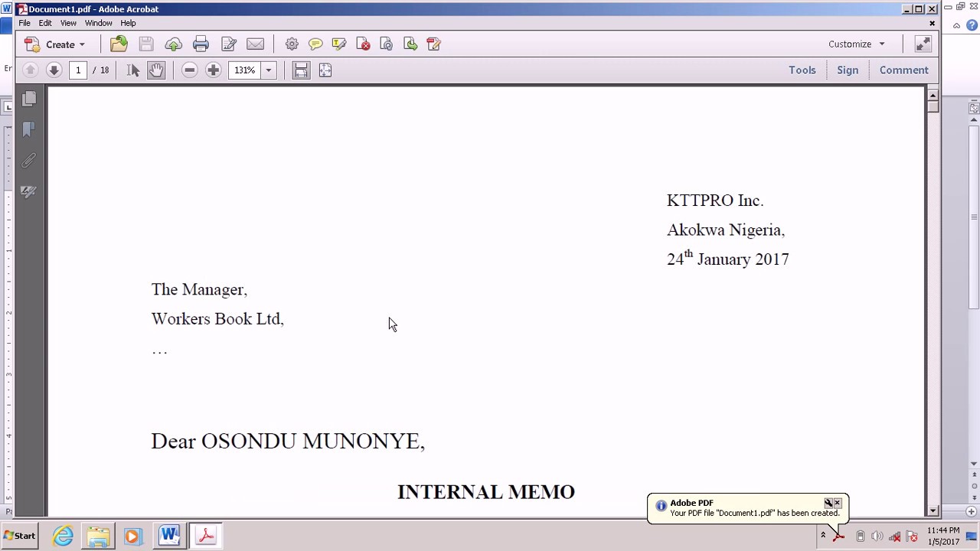Click the cloud upload icon
Image resolution: width=980 pixels, height=551 pixels.
[x=174, y=44]
